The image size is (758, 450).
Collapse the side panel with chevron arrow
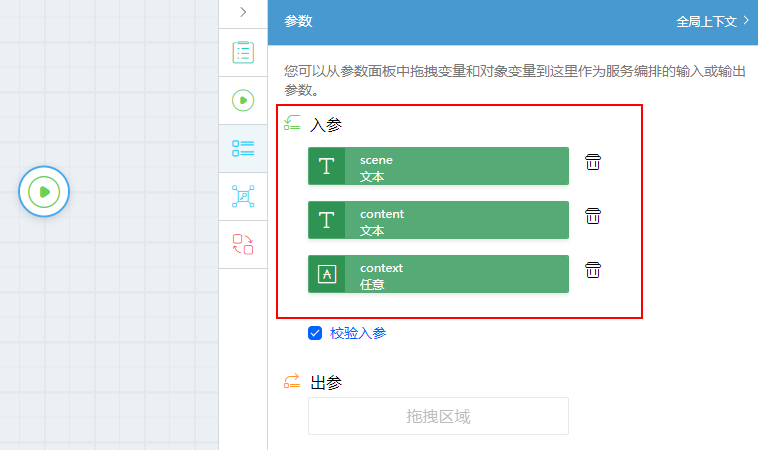pyautogui.click(x=243, y=12)
